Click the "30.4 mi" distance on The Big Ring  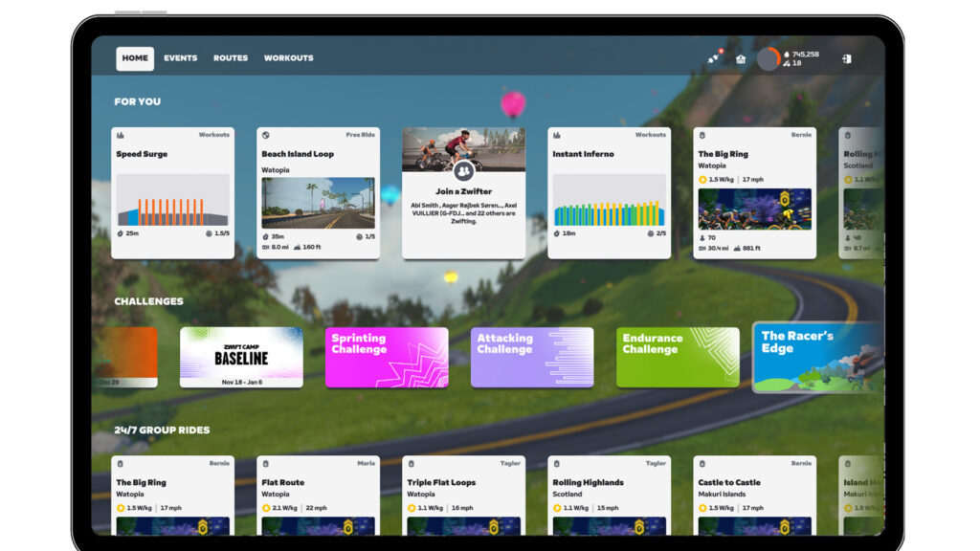pyautogui.click(x=718, y=248)
